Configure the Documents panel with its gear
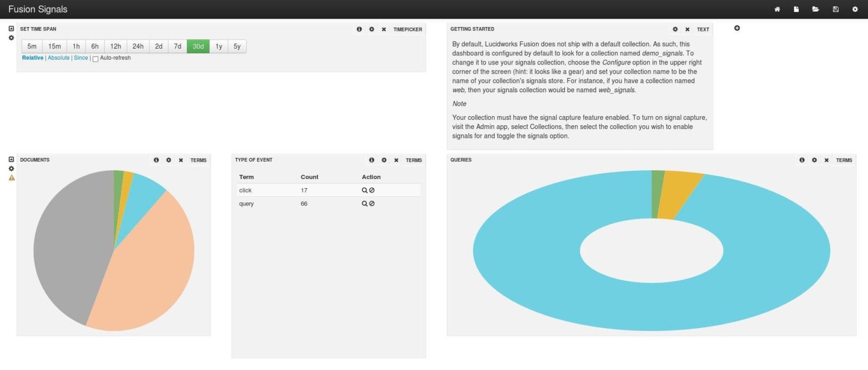 point(169,160)
